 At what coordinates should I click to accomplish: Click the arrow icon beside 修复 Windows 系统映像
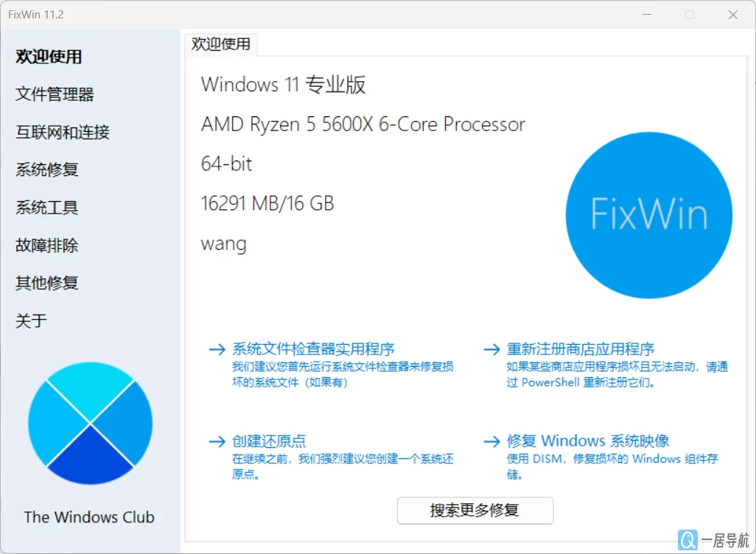coord(491,441)
